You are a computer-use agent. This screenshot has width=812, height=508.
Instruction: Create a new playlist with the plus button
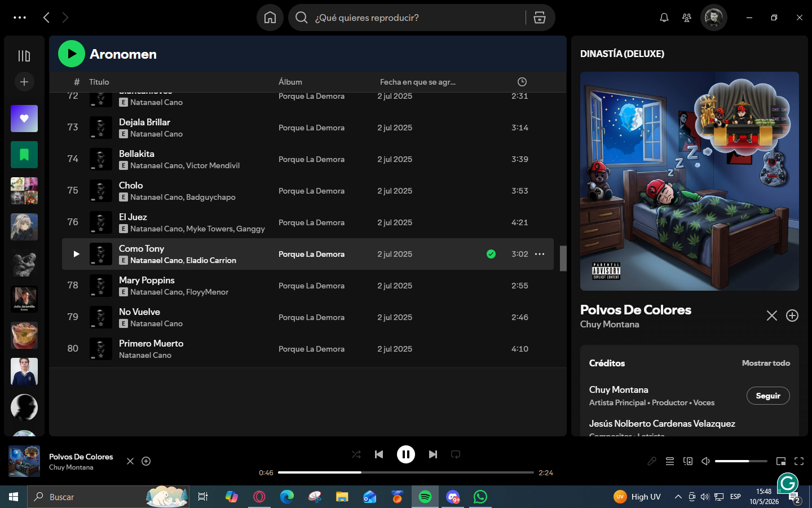click(24, 82)
